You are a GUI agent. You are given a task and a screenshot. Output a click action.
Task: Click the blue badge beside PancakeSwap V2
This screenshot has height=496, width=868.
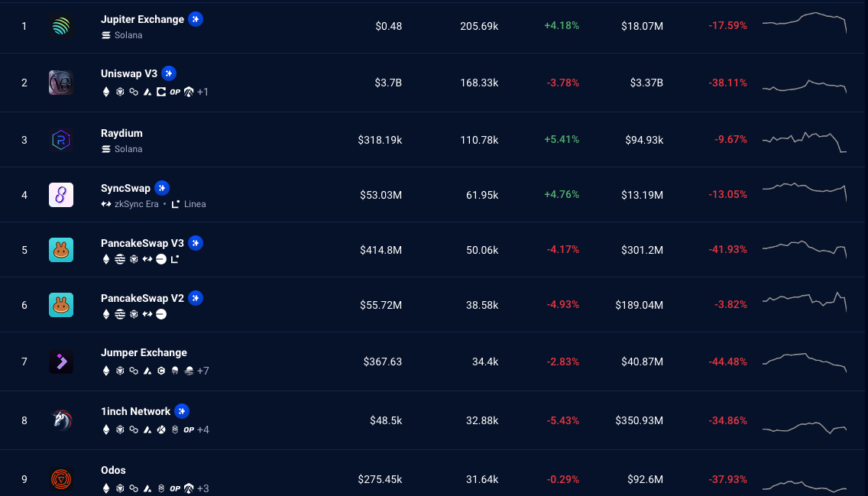[196, 298]
